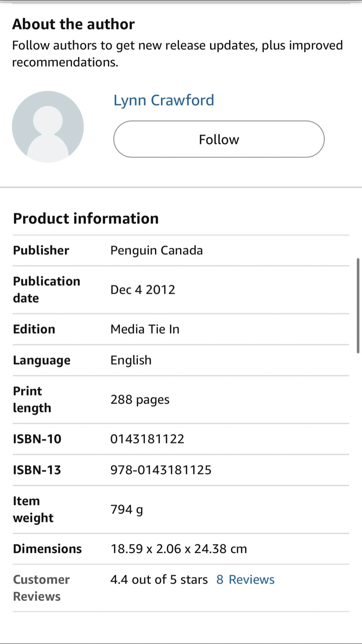This screenshot has width=362, height=644.
Task: Open the 8 Reviews link
Action: [245, 580]
